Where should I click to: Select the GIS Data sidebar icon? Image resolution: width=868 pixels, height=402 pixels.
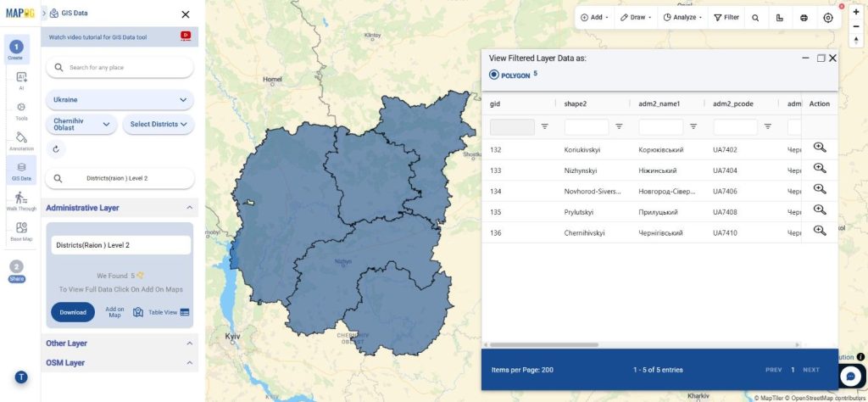click(21, 171)
